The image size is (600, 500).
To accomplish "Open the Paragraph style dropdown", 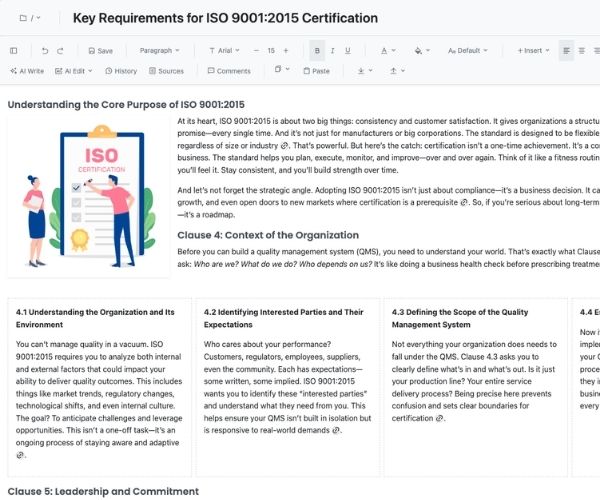I will (x=159, y=50).
